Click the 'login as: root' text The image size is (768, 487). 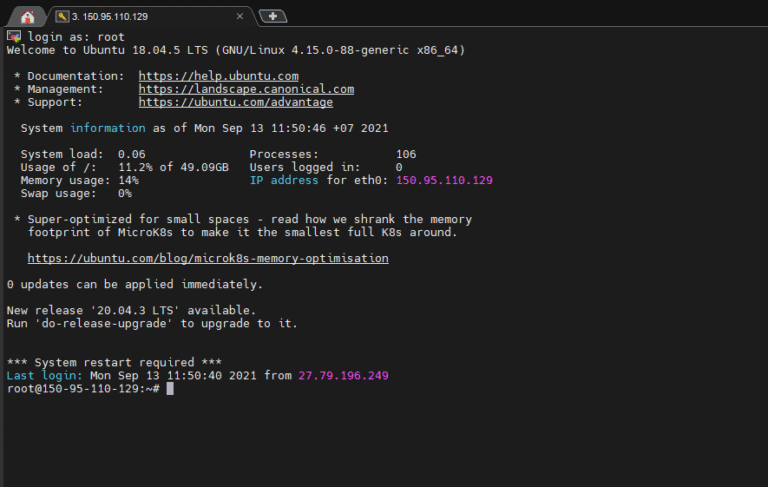76,37
